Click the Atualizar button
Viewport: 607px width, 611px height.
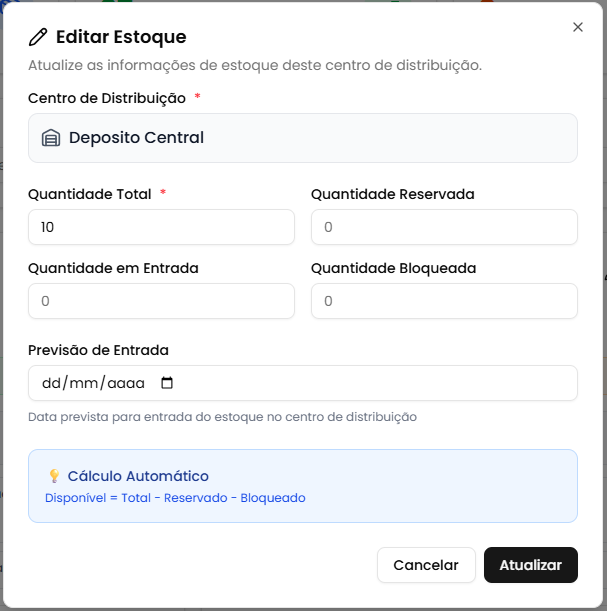click(530, 565)
